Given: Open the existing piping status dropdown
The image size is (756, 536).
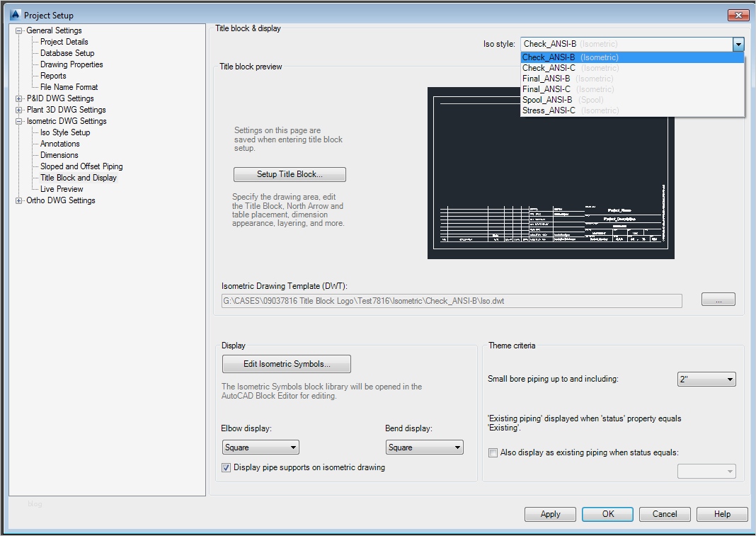Looking at the screenshot, I should [x=706, y=471].
